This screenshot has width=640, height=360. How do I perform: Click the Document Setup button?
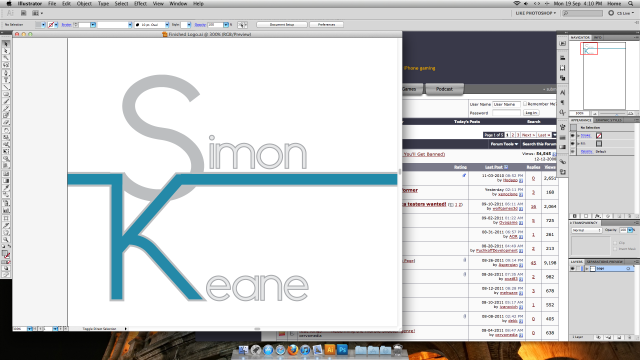pos(282,25)
